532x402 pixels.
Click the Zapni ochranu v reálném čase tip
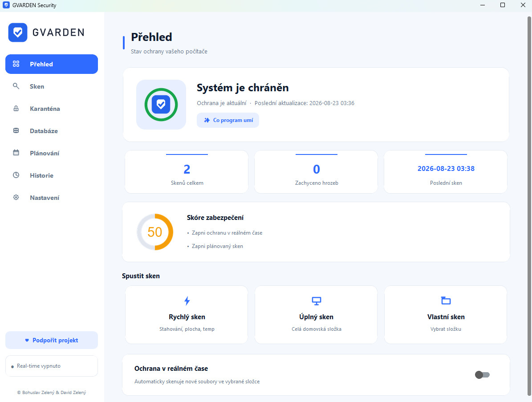227,233
